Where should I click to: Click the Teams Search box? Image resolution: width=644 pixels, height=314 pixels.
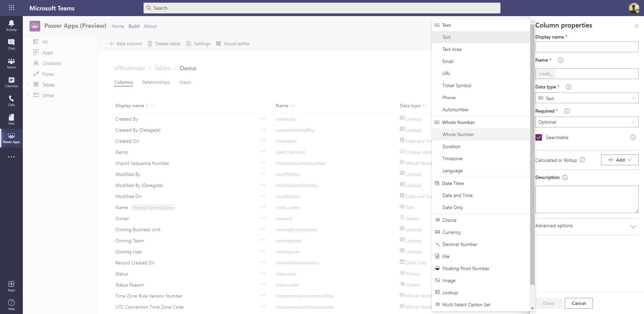322,8
